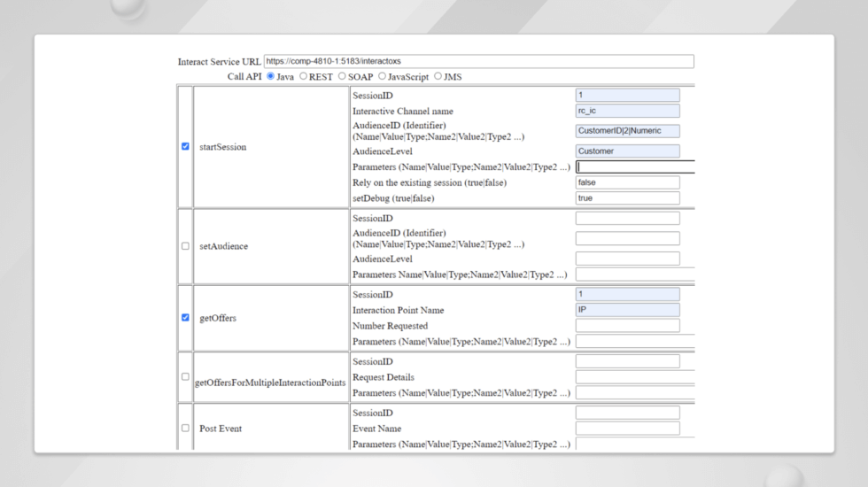
Task: Click the Call API label
Action: click(x=244, y=77)
